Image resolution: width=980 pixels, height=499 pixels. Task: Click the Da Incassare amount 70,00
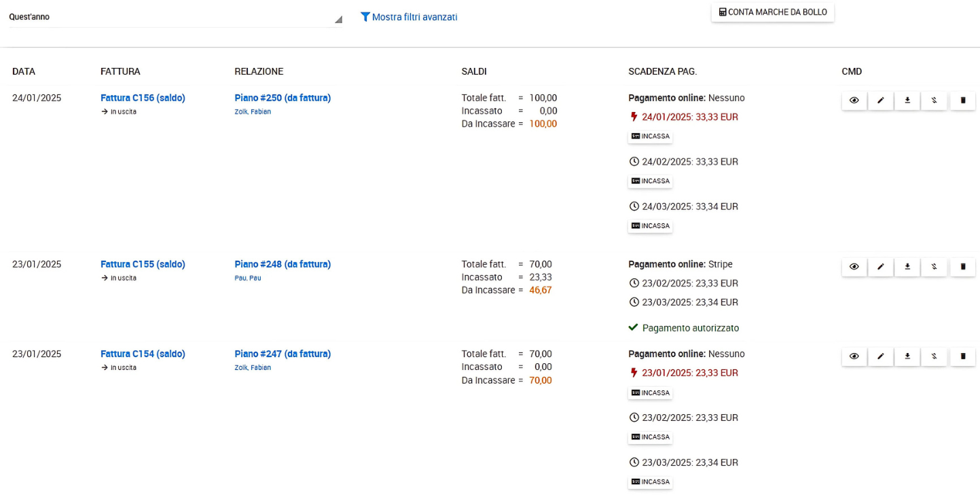[541, 380]
